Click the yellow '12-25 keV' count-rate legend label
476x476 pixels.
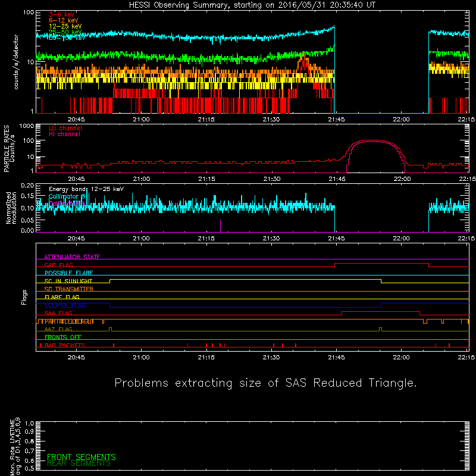pyautogui.click(x=65, y=26)
